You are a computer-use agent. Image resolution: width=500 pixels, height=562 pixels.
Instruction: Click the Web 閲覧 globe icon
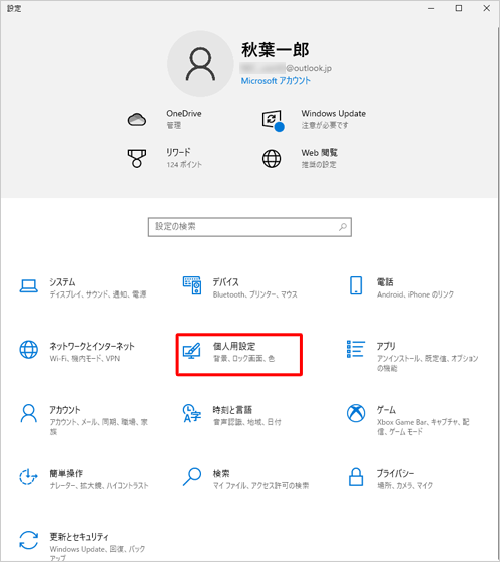click(271, 159)
